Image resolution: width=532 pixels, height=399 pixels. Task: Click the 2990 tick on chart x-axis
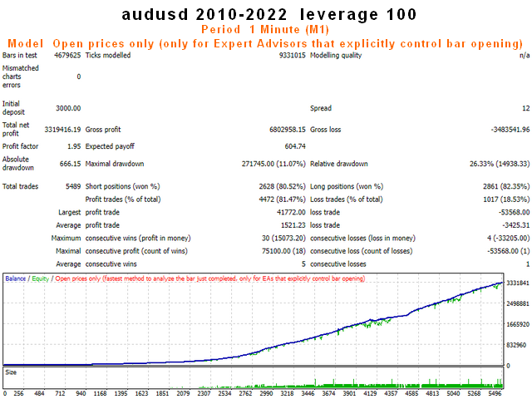tap(266, 393)
